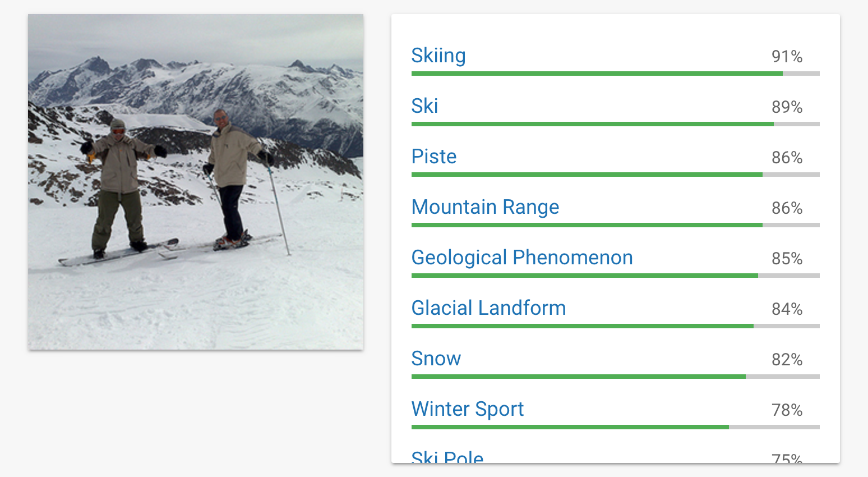Image resolution: width=868 pixels, height=477 pixels.
Task: Click the Piste confidence bar
Action: click(615, 175)
